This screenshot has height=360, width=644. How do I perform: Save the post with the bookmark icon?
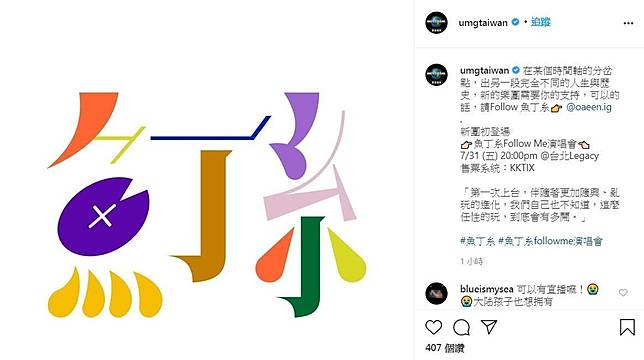click(x=627, y=327)
